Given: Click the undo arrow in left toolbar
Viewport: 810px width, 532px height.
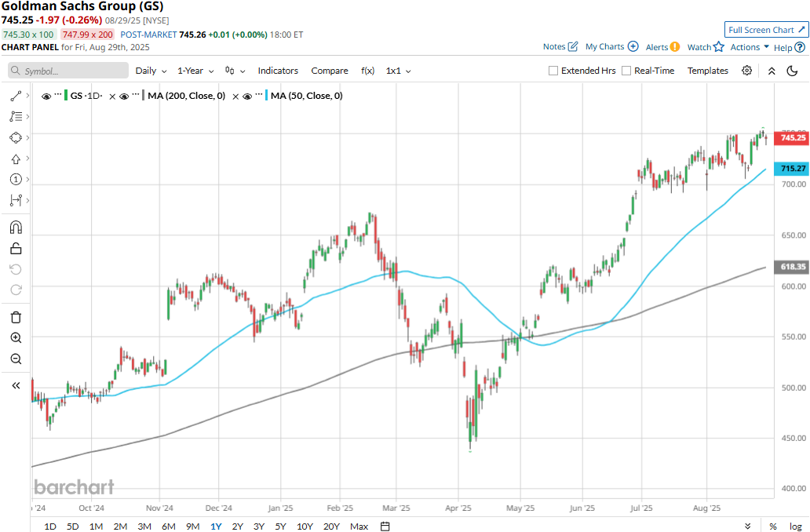Looking at the screenshot, I should click(x=16, y=269).
